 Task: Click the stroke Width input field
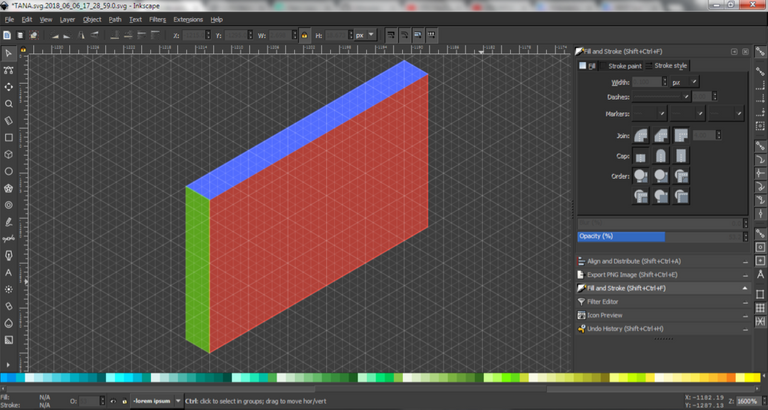(x=648, y=81)
